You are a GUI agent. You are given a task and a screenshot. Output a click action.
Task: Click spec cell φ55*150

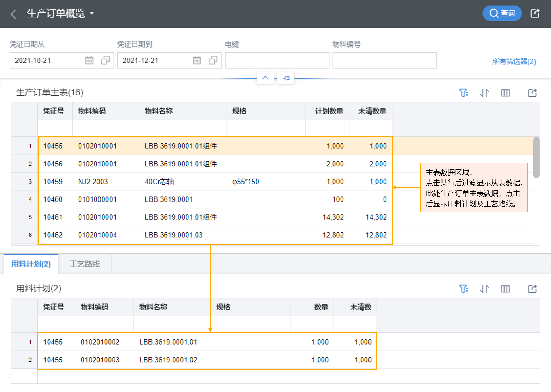click(x=246, y=182)
